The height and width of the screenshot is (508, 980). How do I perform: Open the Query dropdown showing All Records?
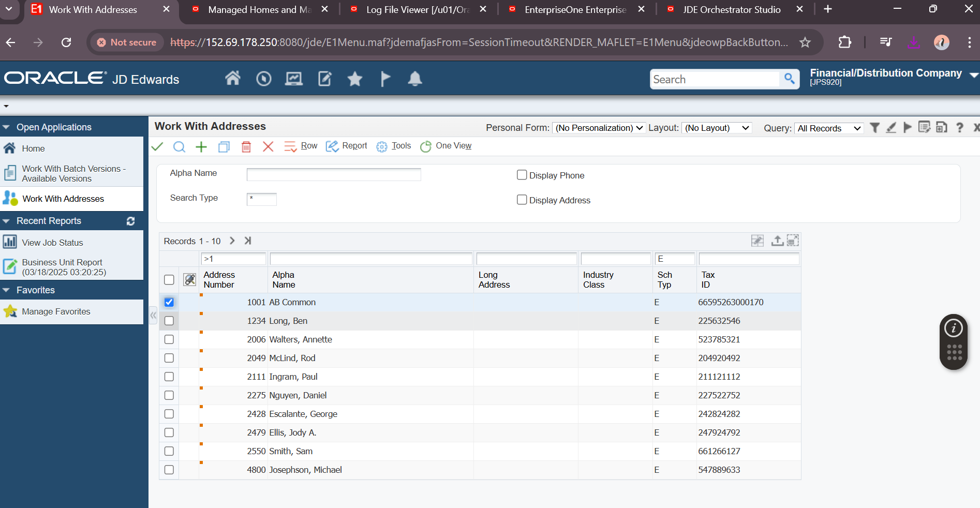(829, 128)
